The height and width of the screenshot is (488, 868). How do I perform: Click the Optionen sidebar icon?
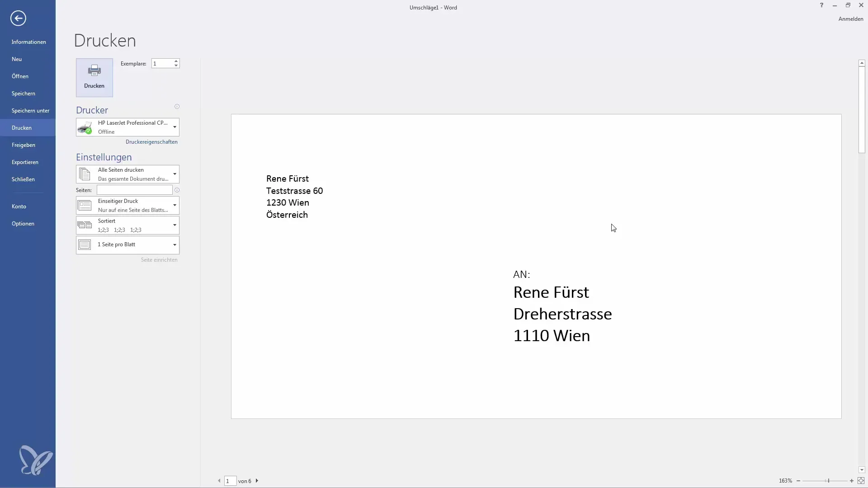coord(23,224)
